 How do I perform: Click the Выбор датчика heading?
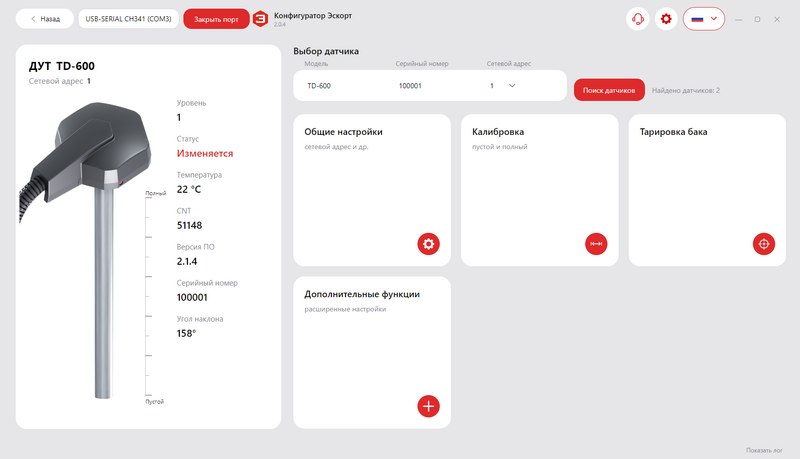click(326, 51)
